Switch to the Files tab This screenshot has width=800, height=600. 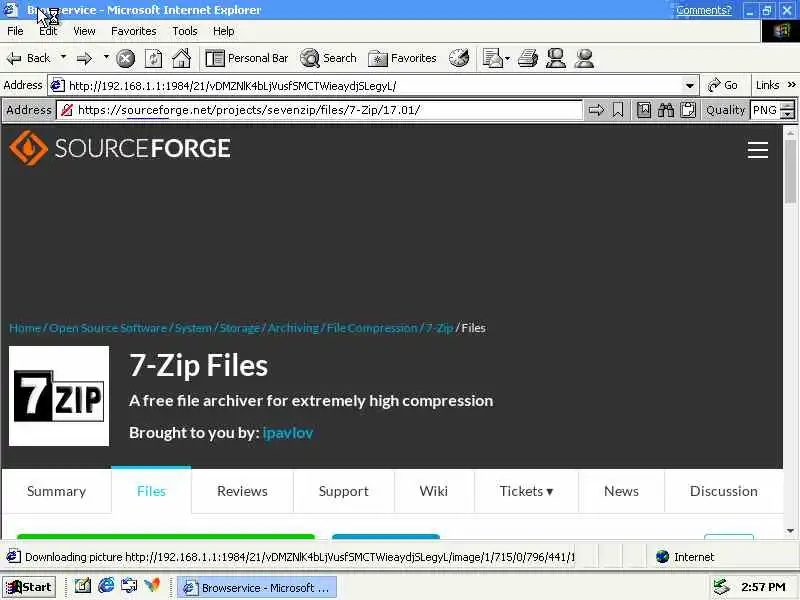(x=152, y=491)
